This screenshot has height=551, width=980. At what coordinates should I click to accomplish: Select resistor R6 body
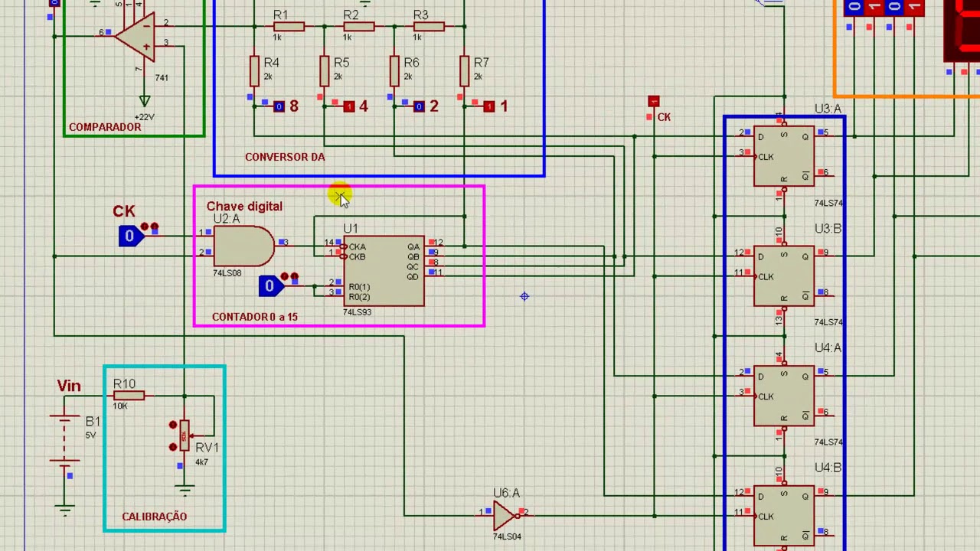(394, 70)
